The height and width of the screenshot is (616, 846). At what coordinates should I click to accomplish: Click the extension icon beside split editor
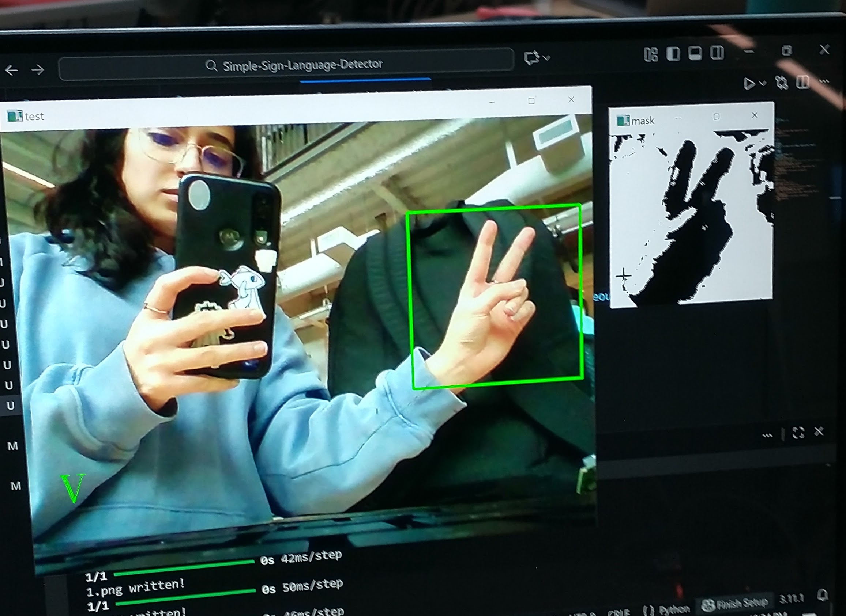click(x=781, y=83)
